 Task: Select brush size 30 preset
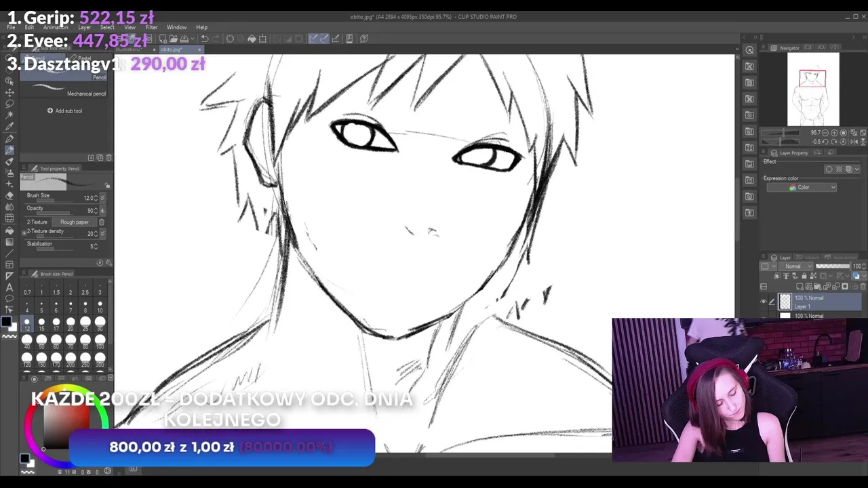(x=100, y=324)
